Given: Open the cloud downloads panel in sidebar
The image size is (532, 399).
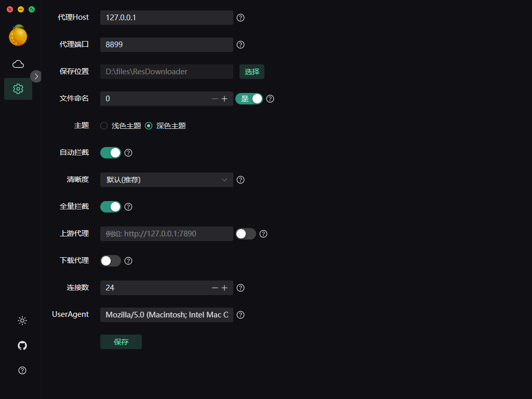Looking at the screenshot, I should [18, 63].
